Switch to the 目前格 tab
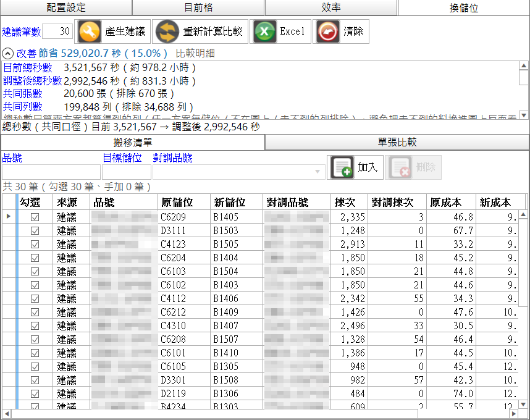Screen dimensions: 530x420 point(198,7)
